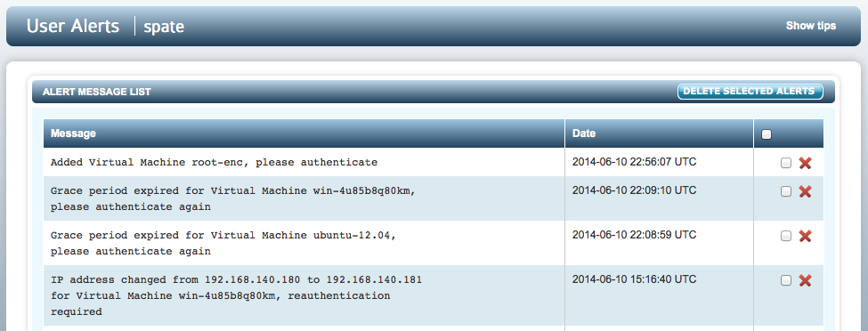Click the Delete Selected Alerts button
The image size is (868, 331).
(750, 92)
